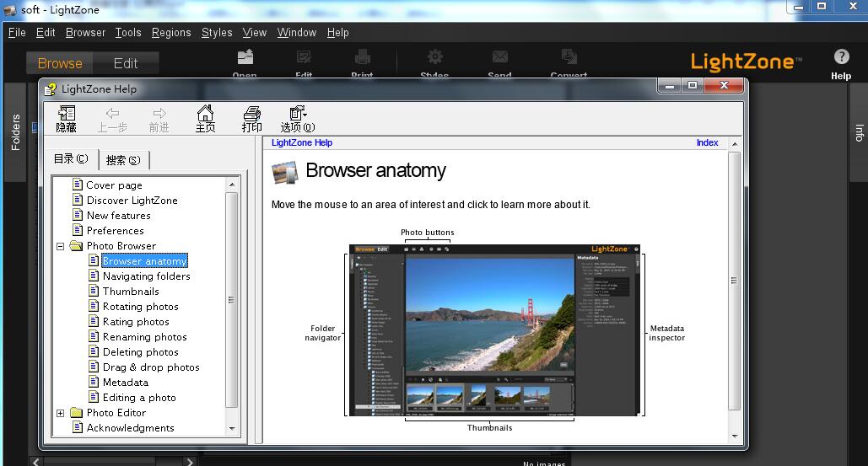Screen dimensions: 868x466
Task: Open the Info side panel
Action: [859, 132]
